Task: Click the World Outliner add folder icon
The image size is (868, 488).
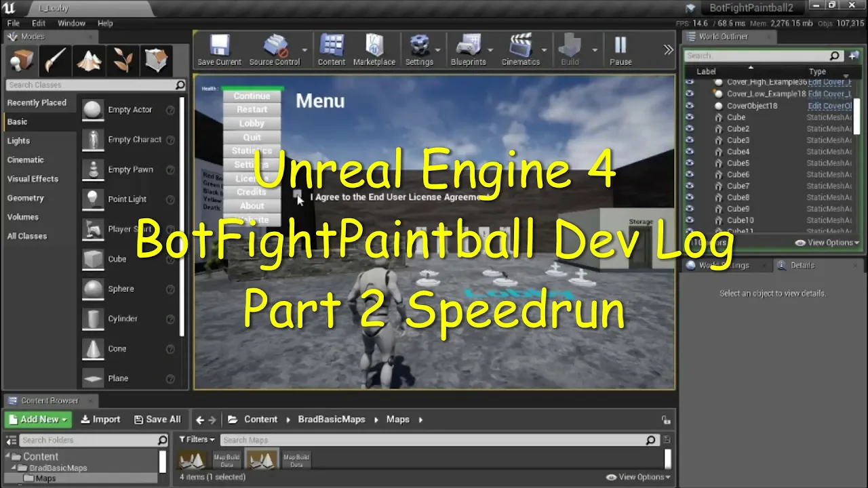Action: [853, 56]
